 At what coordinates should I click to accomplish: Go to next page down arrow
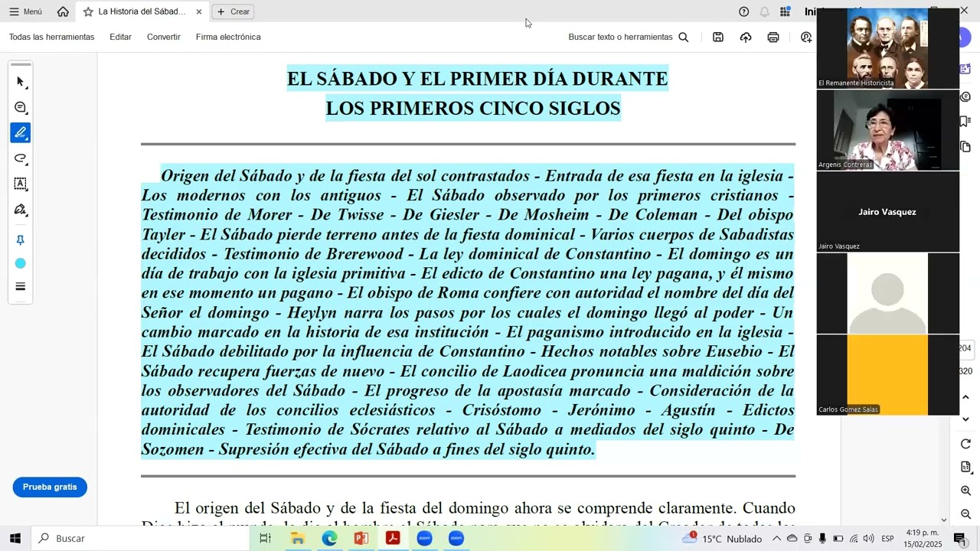click(966, 419)
